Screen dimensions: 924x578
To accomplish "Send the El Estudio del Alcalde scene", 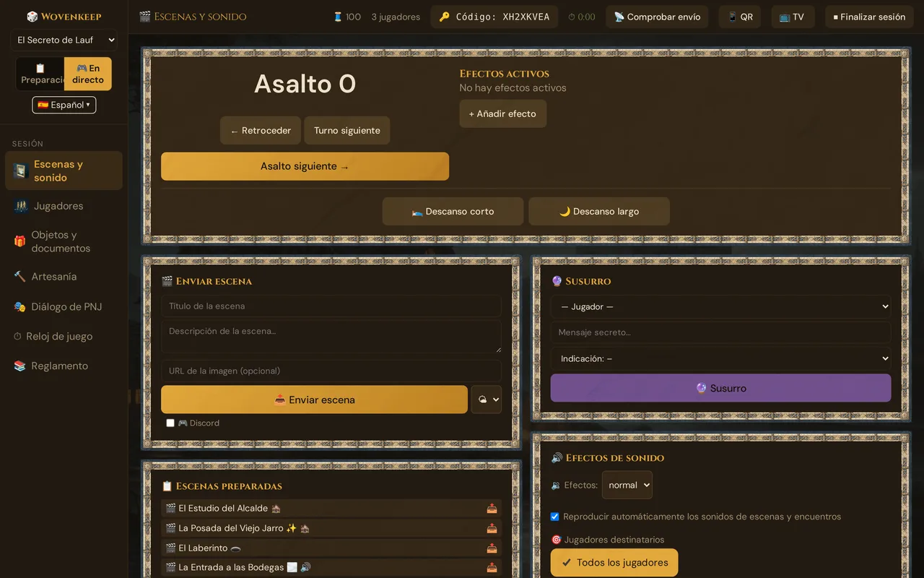I will pyautogui.click(x=492, y=509).
